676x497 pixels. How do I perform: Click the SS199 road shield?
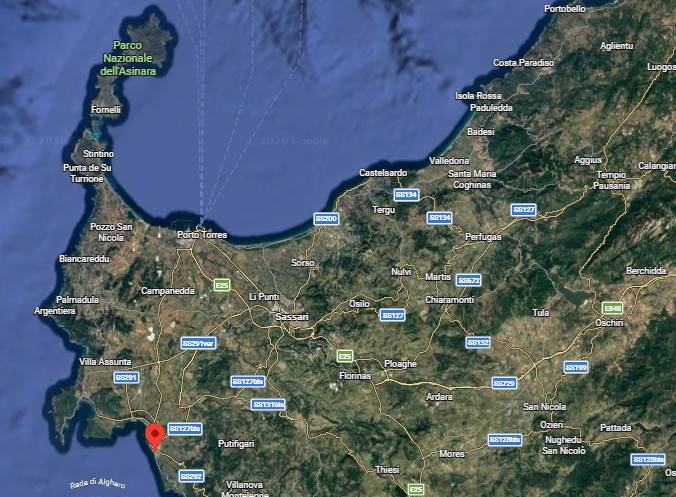pos(575,367)
